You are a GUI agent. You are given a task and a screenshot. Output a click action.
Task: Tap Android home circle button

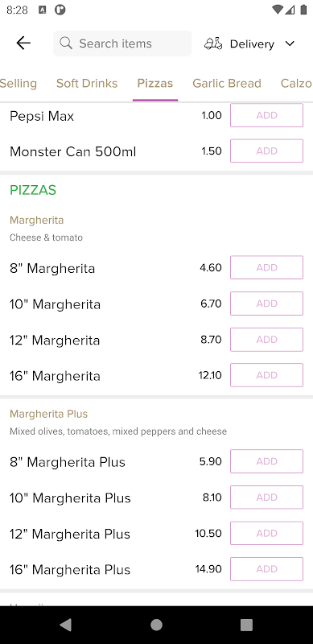click(x=156, y=625)
